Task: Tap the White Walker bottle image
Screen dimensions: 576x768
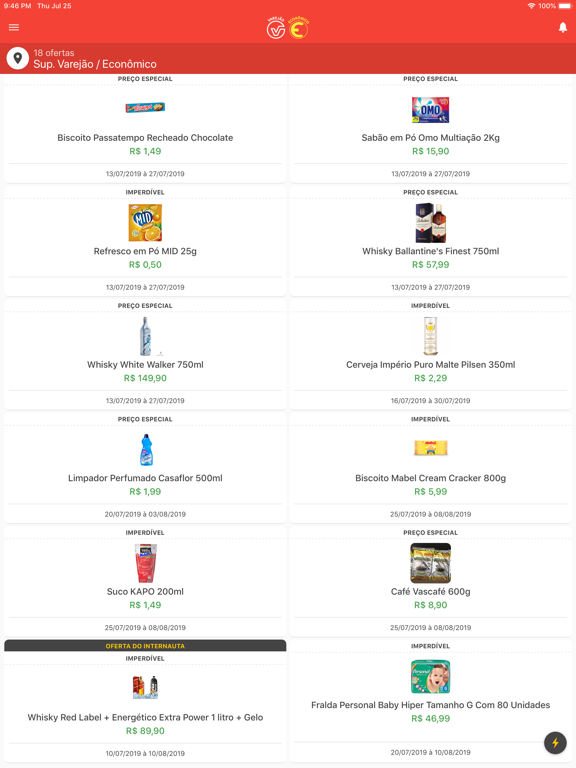Action: [145, 336]
